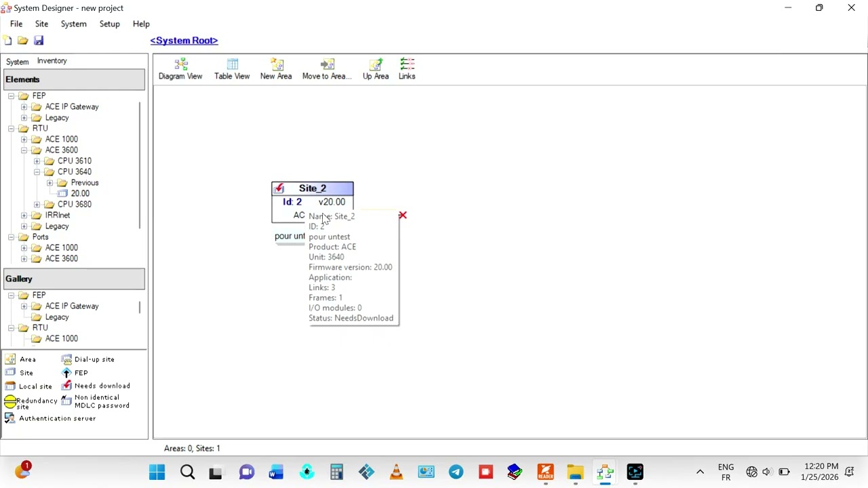The width and height of the screenshot is (868, 488).
Task: Expand ACE IP Gateway in Gallery tree
Action: tap(24, 306)
